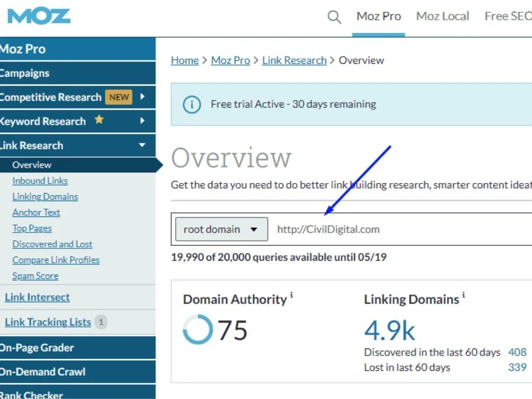
Task: Open the Free SEO tools tab
Action: (x=508, y=16)
